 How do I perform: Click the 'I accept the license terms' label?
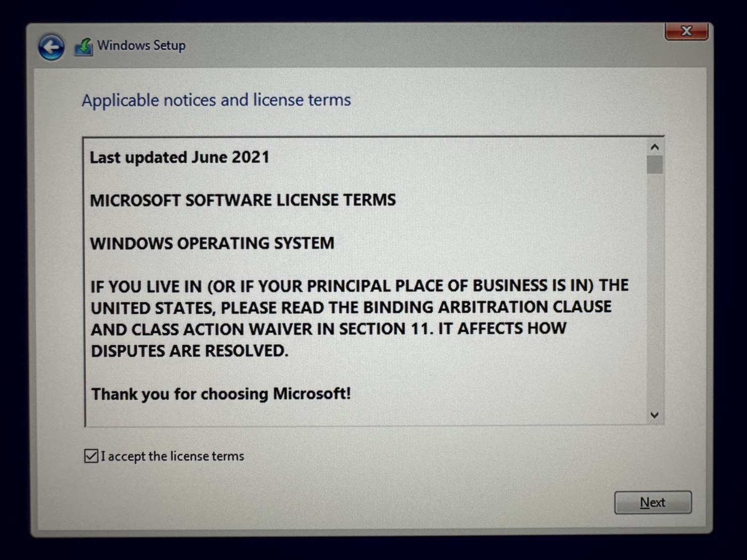pos(172,456)
